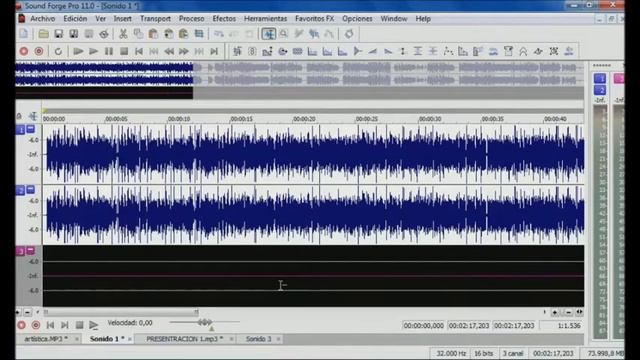Image resolution: width=640 pixels, height=360 pixels.
Task: Open a file with the folder icon
Action: click(x=43, y=34)
